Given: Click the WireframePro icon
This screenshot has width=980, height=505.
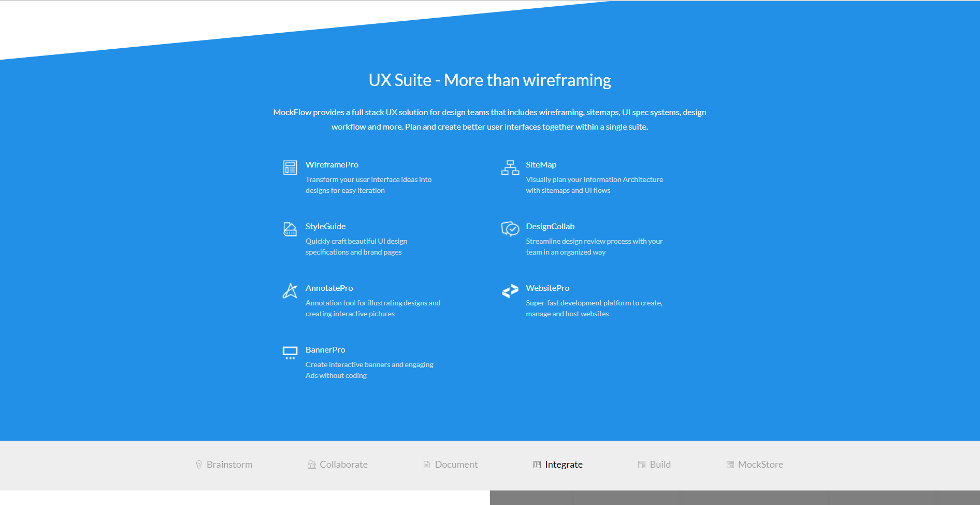Looking at the screenshot, I should point(290,167).
